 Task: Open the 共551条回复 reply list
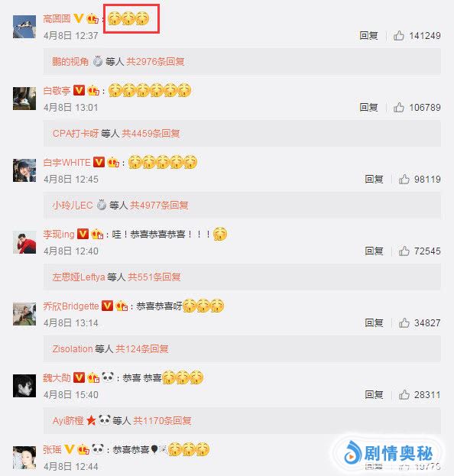[x=154, y=277]
